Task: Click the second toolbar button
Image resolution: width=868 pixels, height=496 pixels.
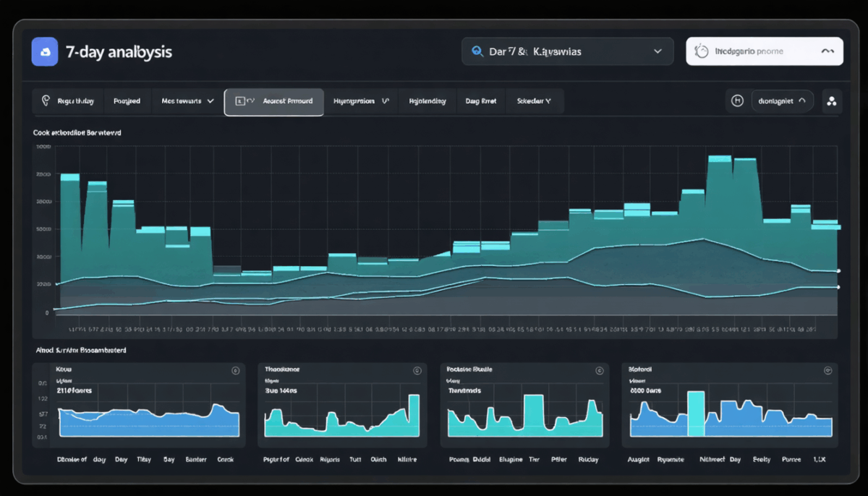Action: coord(127,101)
